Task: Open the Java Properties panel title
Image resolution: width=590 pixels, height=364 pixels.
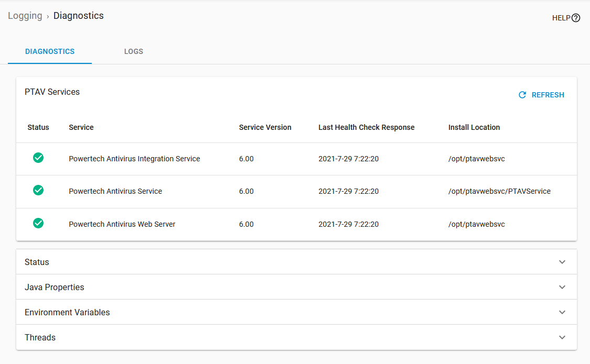Action: [54, 288]
